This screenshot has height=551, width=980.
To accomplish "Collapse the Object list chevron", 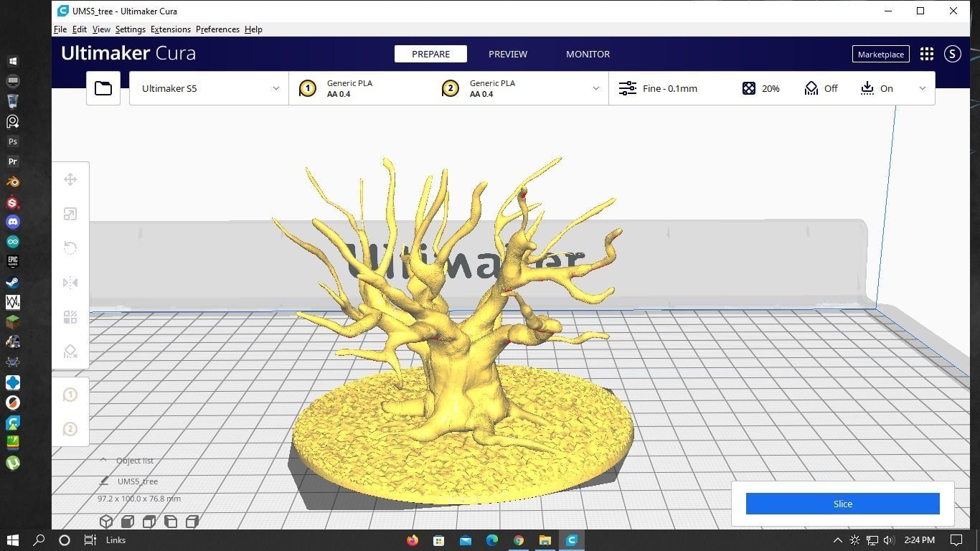I will tap(103, 460).
